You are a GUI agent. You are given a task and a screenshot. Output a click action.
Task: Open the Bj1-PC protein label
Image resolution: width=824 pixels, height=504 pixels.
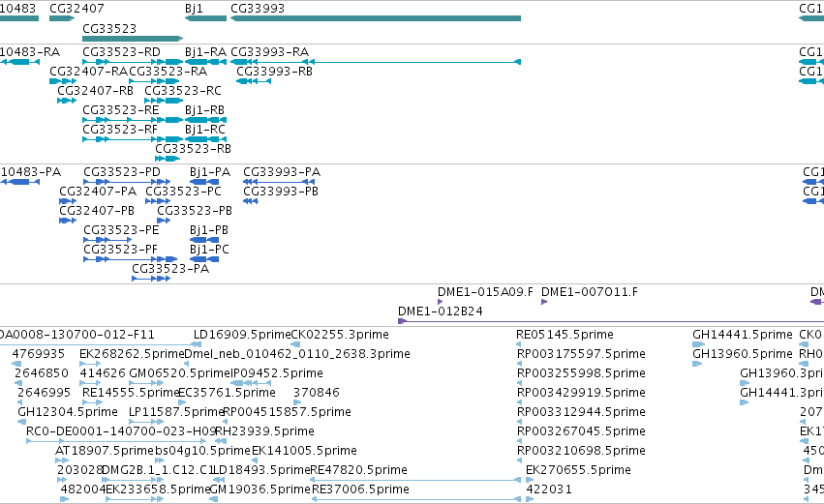pyautogui.click(x=209, y=250)
